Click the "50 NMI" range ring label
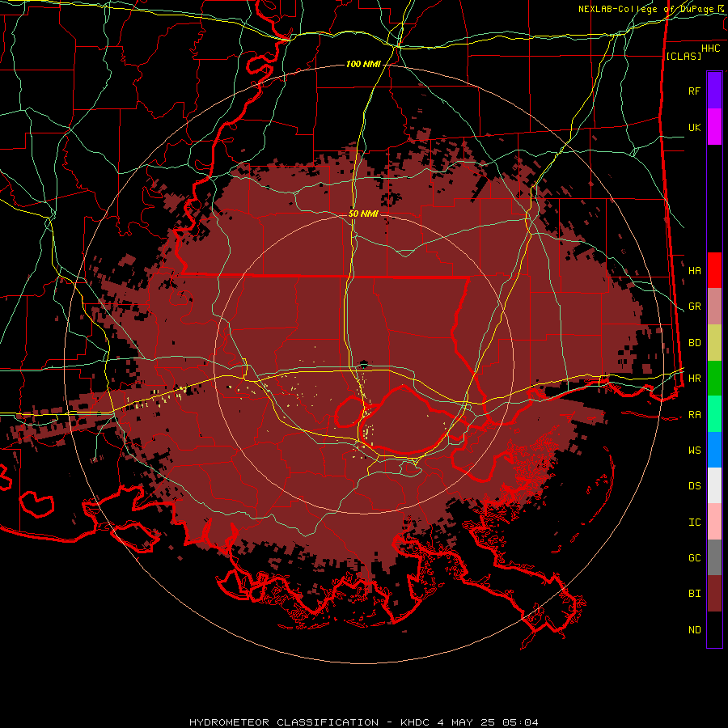This screenshot has width=728, height=728. (x=363, y=214)
